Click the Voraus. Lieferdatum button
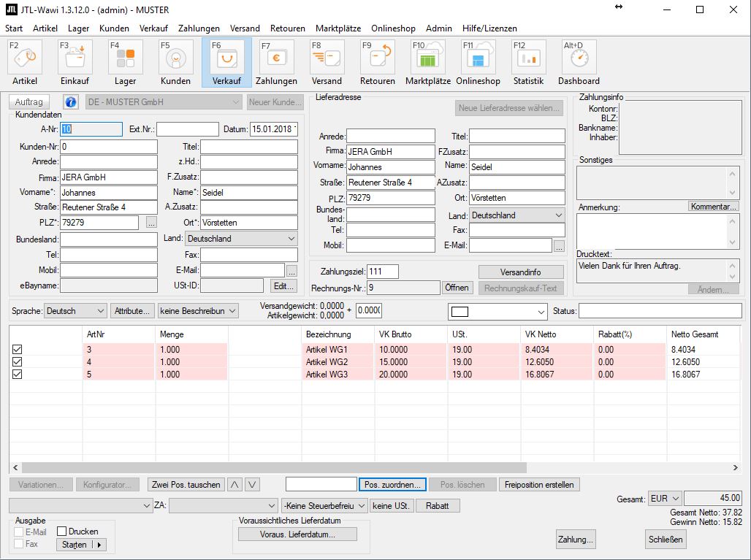 [x=297, y=534]
